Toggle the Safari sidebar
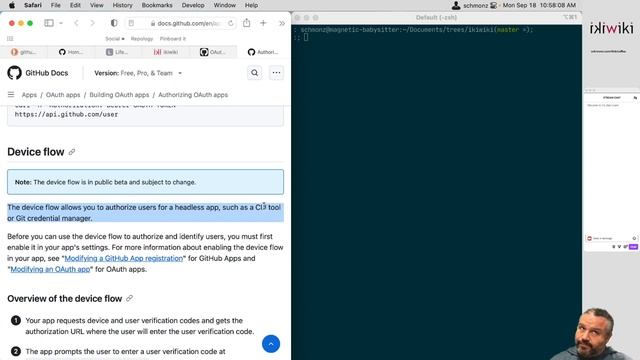The image size is (640, 360). click(x=49, y=23)
